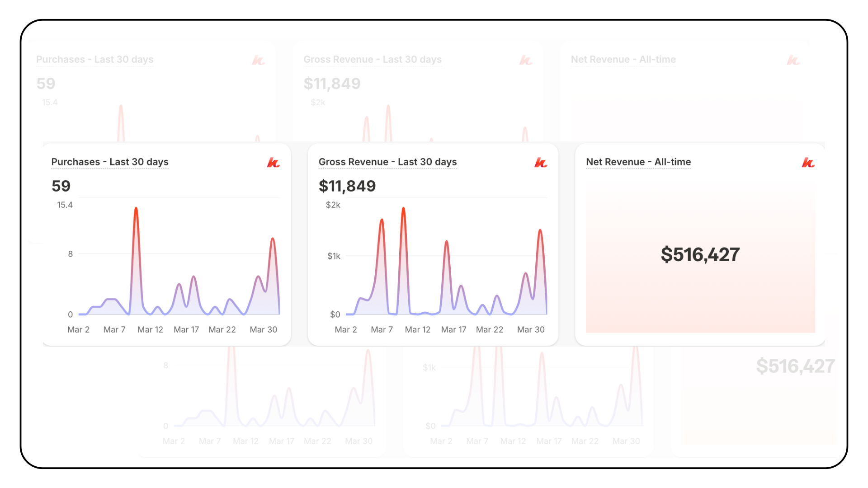The image size is (868, 488).
Task: Open the front 'Purchases - Last 30 days' title
Action: point(110,162)
